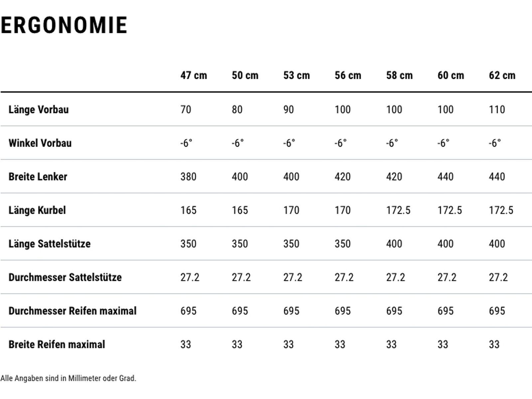Click the Durchmesser Reifen maximal label
This screenshot has width=532, height=399.
(72, 311)
